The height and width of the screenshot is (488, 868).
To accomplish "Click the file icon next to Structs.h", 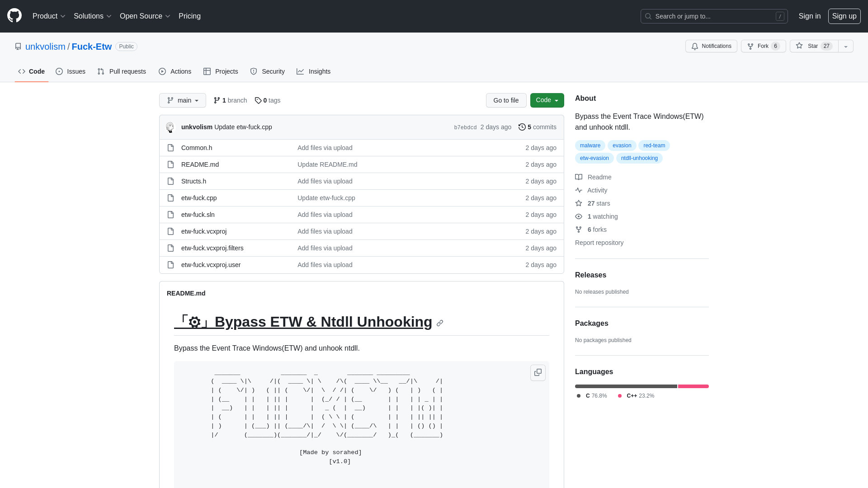I will (170, 181).
